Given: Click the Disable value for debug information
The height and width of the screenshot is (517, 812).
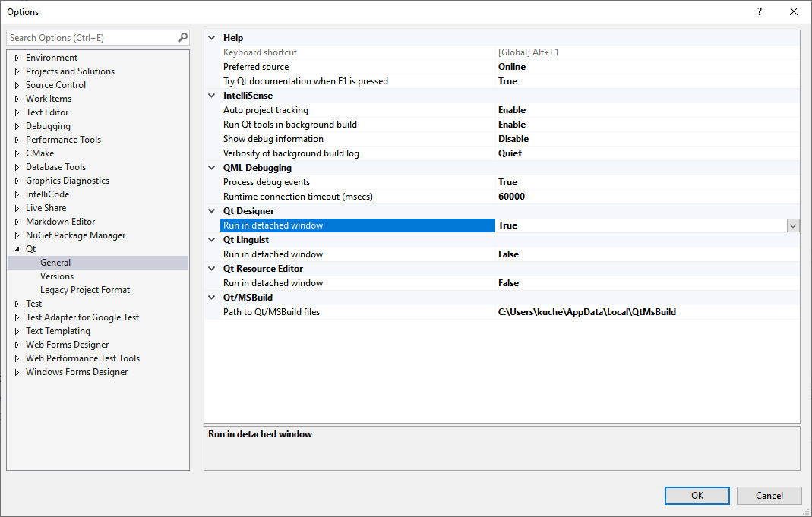Looking at the screenshot, I should click(x=513, y=139).
